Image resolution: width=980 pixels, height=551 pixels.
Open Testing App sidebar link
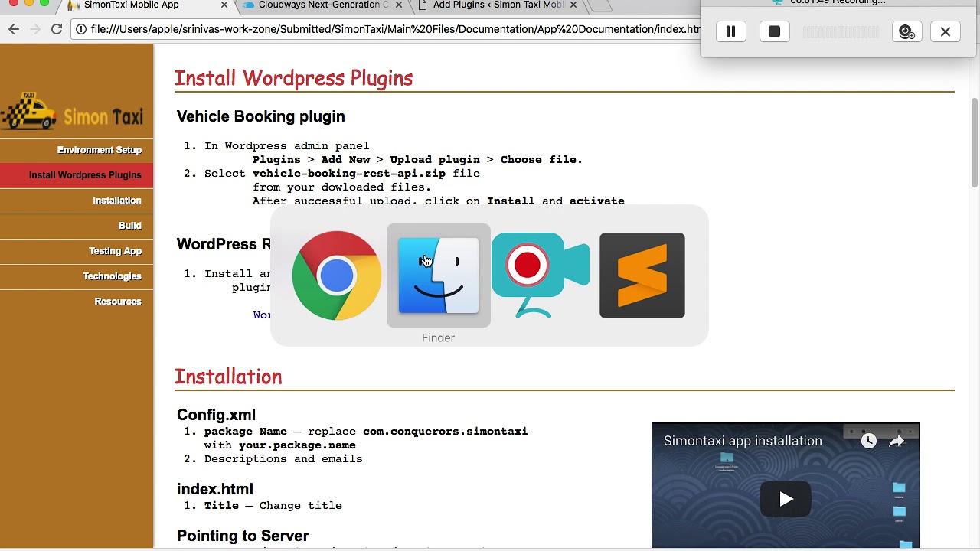pyautogui.click(x=116, y=251)
